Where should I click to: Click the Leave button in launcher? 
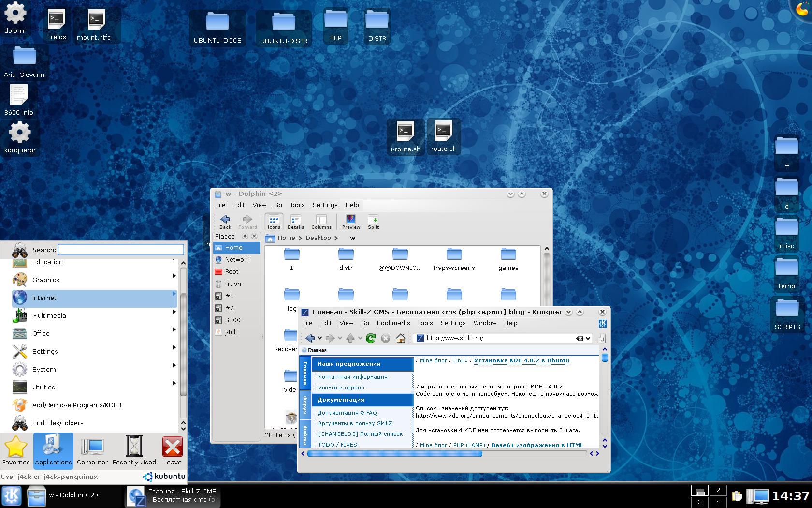[x=172, y=451]
